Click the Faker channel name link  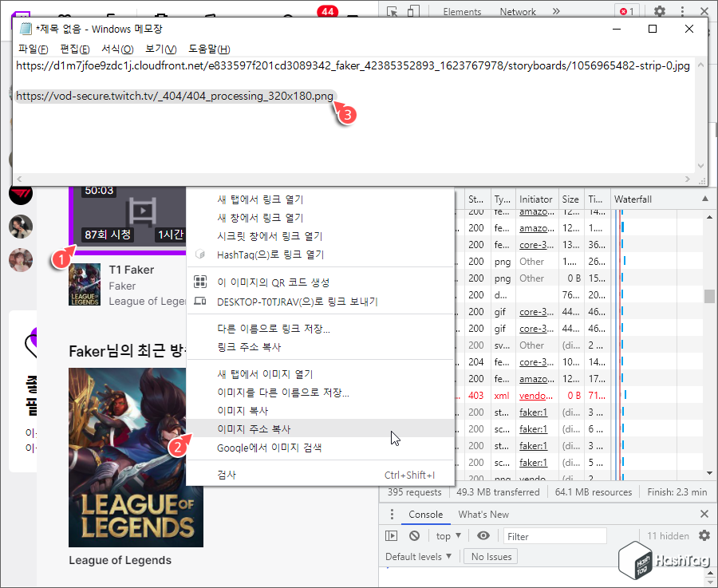pyautogui.click(x=122, y=286)
